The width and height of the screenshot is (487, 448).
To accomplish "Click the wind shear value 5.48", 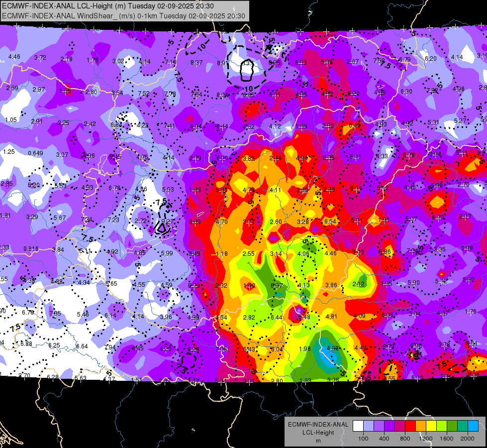I will [x=304, y=317].
